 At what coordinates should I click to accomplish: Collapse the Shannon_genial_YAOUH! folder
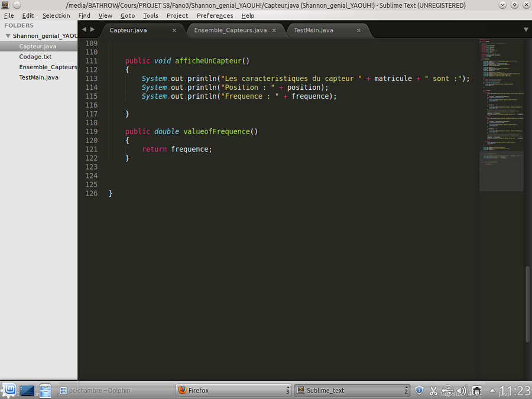(8, 35)
